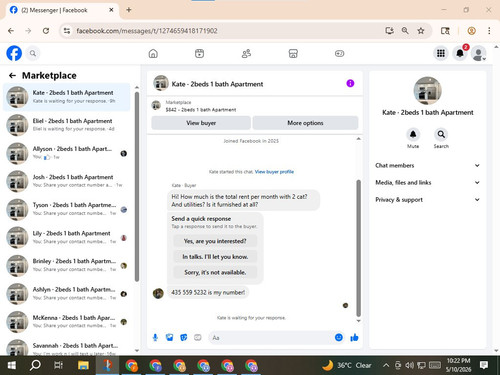Click the View buyer button
Viewport: 500px width, 375px height.
[x=201, y=123]
